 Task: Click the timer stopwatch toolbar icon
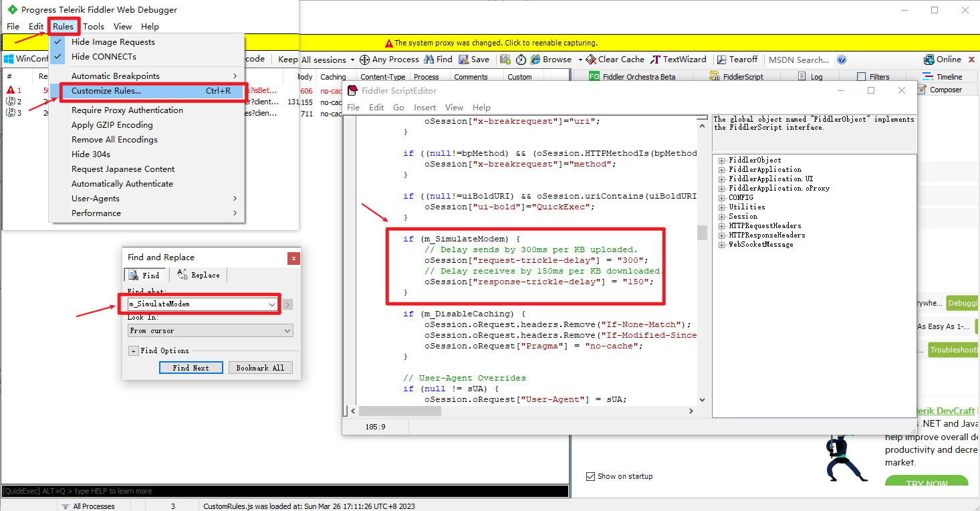point(521,60)
